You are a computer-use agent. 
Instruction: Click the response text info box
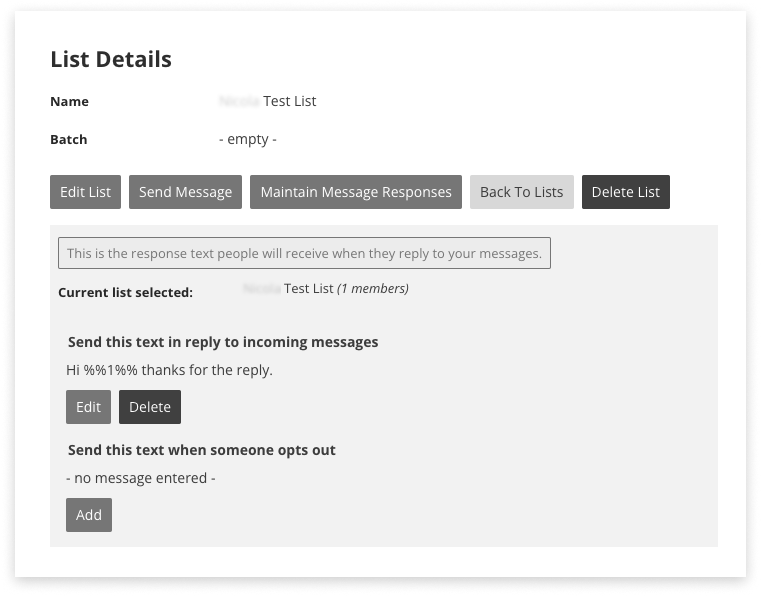click(x=304, y=253)
